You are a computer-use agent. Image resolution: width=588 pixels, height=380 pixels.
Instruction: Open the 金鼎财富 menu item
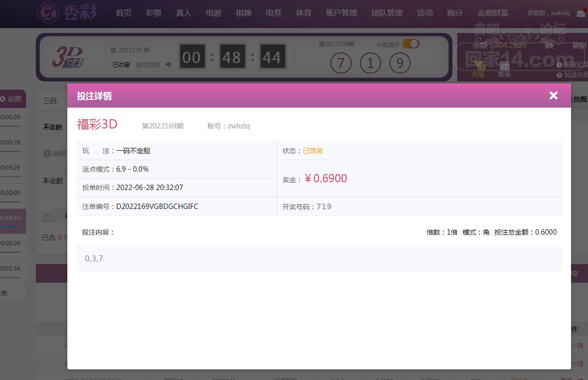(x=493, y=13)
